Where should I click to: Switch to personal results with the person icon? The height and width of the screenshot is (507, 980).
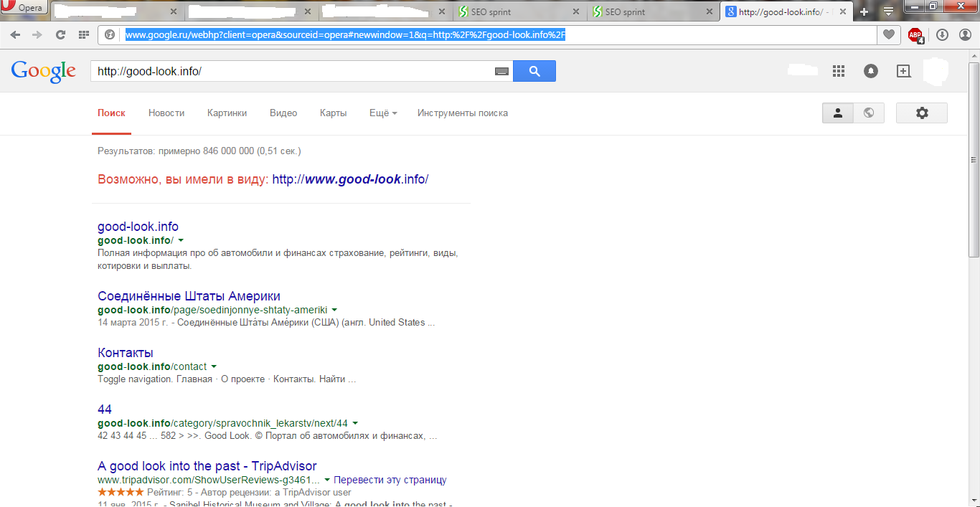point(837,113)
